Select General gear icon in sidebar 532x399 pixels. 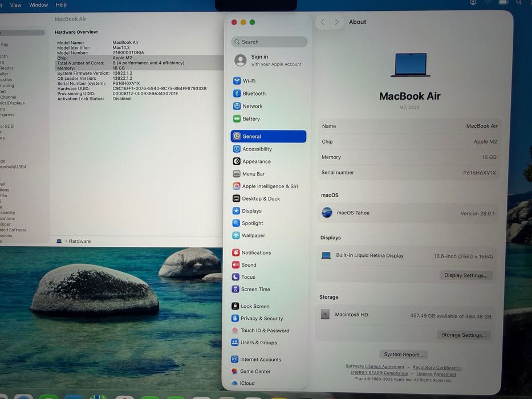point(237,136)
